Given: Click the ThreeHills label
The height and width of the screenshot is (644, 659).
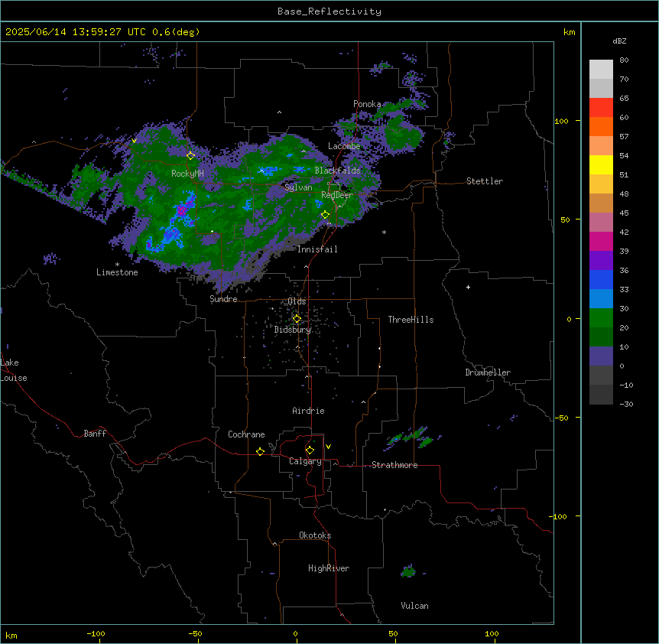Looking at the screenshot, I should [x=411, y=320].
